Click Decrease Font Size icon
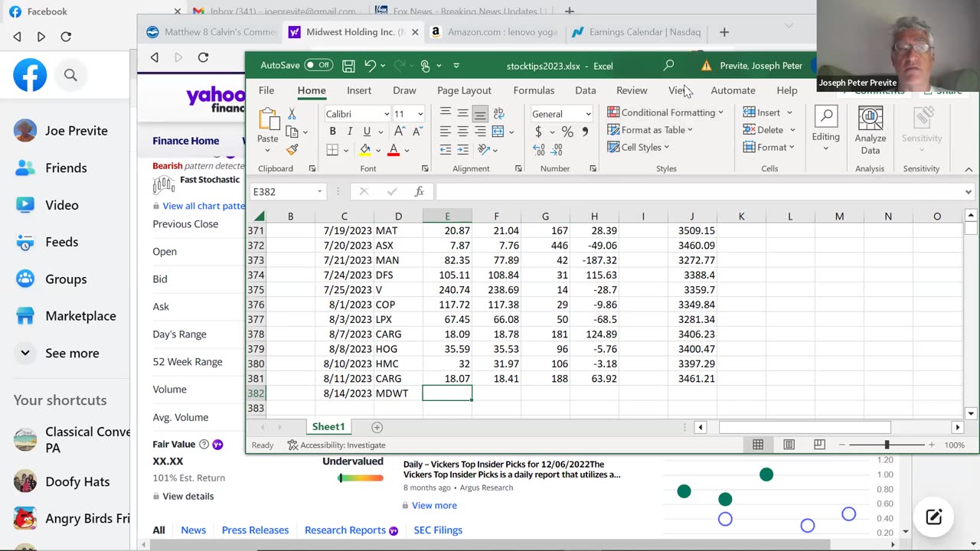 (x=416, y=132)
